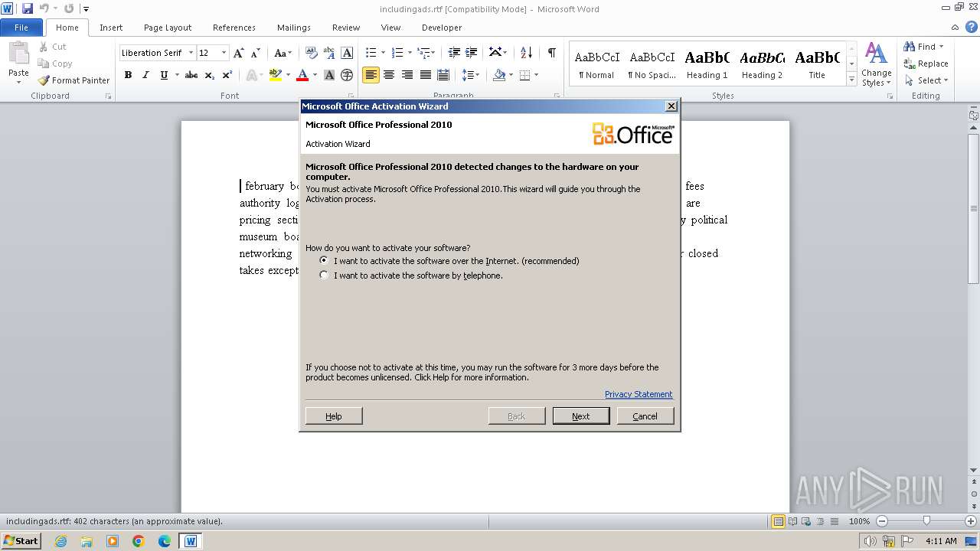Apply strikethrough formatting
The image size is (980, 551).
[191, 75]
